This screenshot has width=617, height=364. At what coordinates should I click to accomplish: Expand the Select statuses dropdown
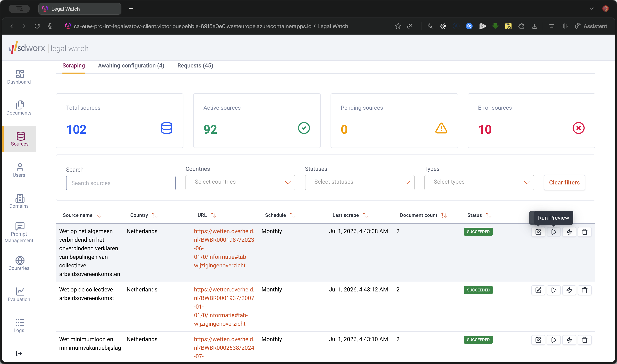360,182
